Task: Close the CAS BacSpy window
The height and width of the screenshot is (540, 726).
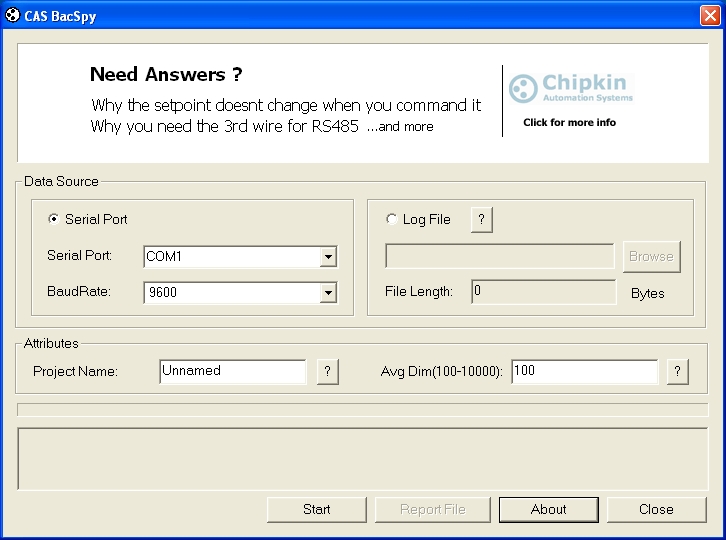Action: [x=710, y=15]
